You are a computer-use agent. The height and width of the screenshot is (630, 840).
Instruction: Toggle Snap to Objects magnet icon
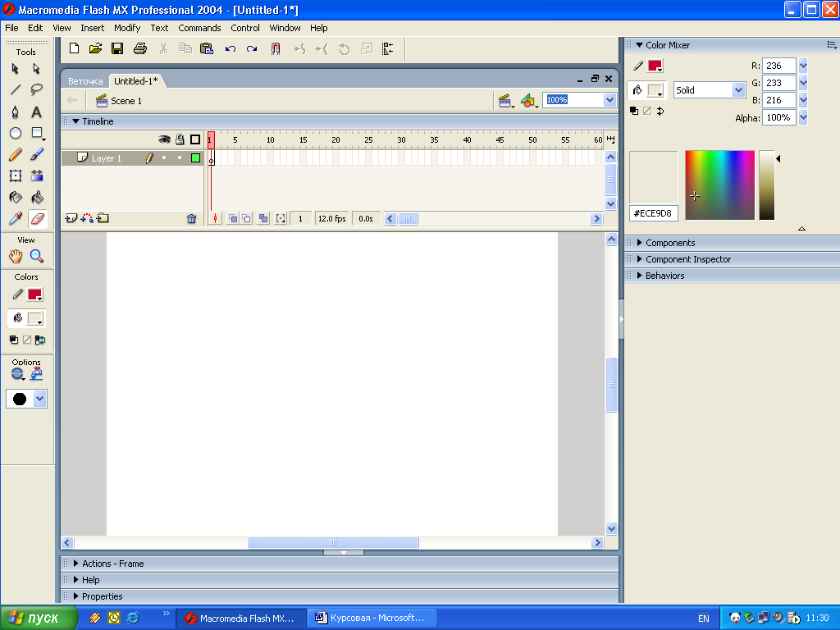pos(276,48)
